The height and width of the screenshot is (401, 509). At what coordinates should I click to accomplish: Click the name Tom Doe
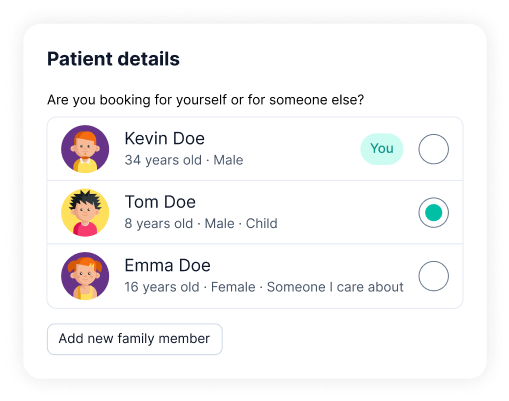point(160,202)
